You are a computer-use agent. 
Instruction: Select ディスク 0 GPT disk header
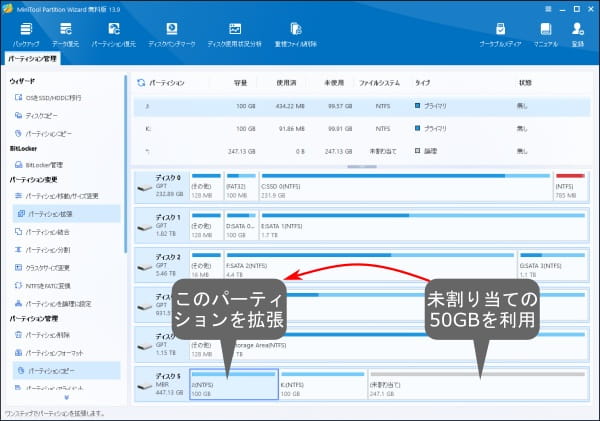click(x=162, y=186)
